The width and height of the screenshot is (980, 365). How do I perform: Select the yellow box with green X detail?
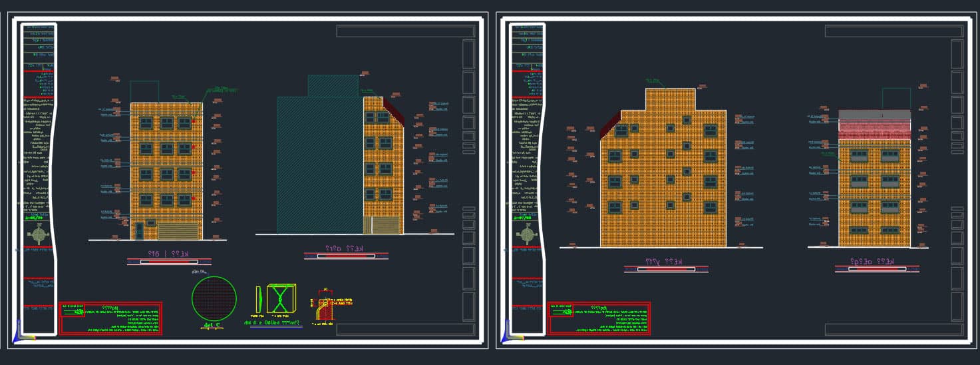(281, 298)
